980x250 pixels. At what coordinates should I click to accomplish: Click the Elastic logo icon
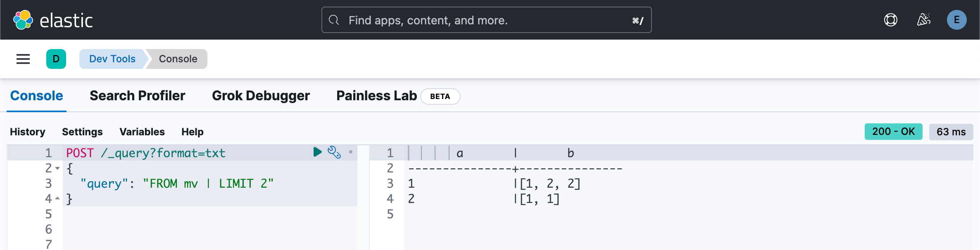[23, 20]
